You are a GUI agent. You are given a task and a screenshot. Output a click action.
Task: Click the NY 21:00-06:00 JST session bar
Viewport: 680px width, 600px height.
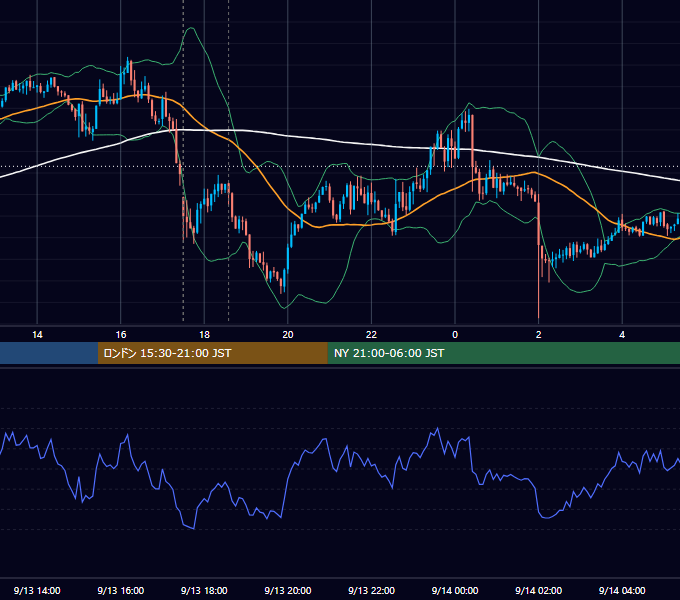pos(503,353)
